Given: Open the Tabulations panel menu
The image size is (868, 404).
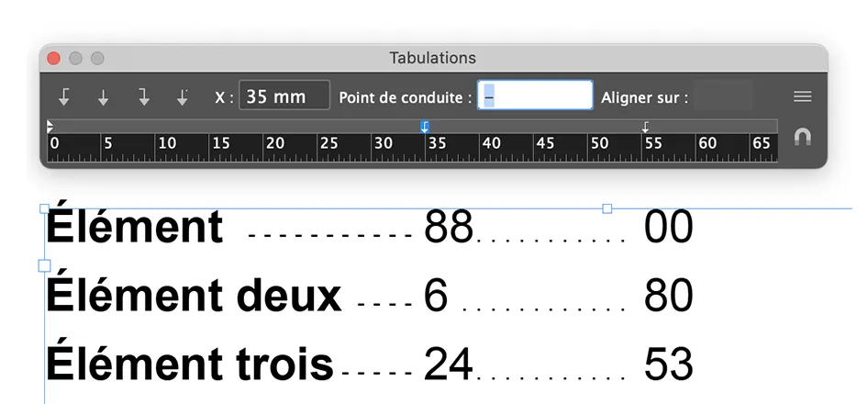Looking at the screenshot, I should (x=803, y=96).
